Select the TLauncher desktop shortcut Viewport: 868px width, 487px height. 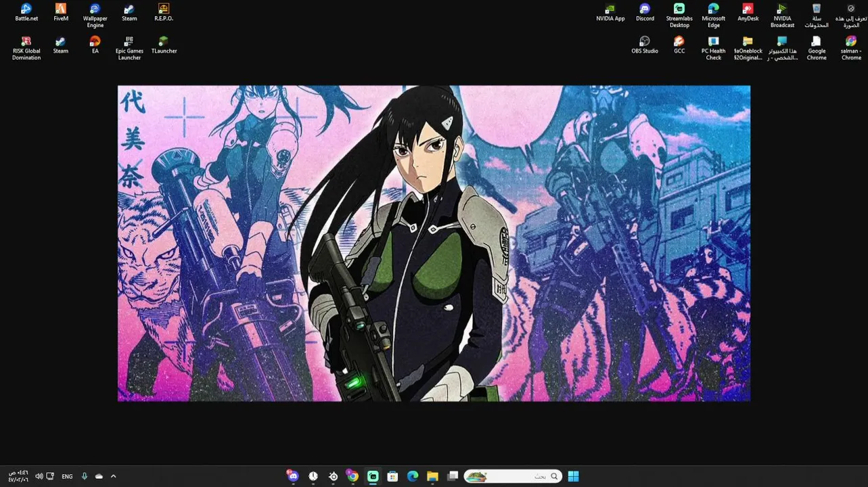pyautogui.click(x=164, y=45)
